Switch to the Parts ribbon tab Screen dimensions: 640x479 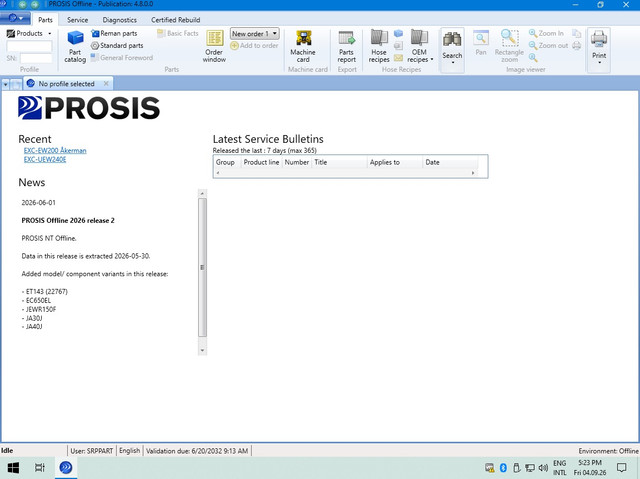click(x=45, y=20)
